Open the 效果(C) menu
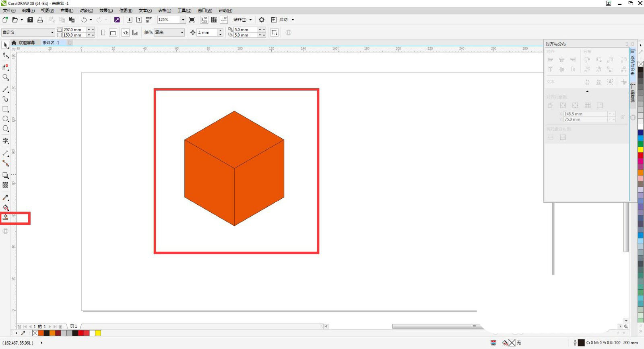 [x=106, y=10]
